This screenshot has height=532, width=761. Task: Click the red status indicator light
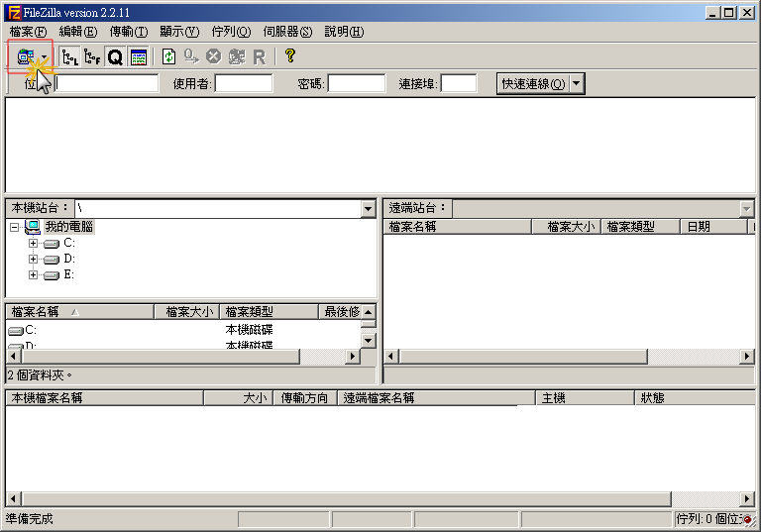pos(748,519)
